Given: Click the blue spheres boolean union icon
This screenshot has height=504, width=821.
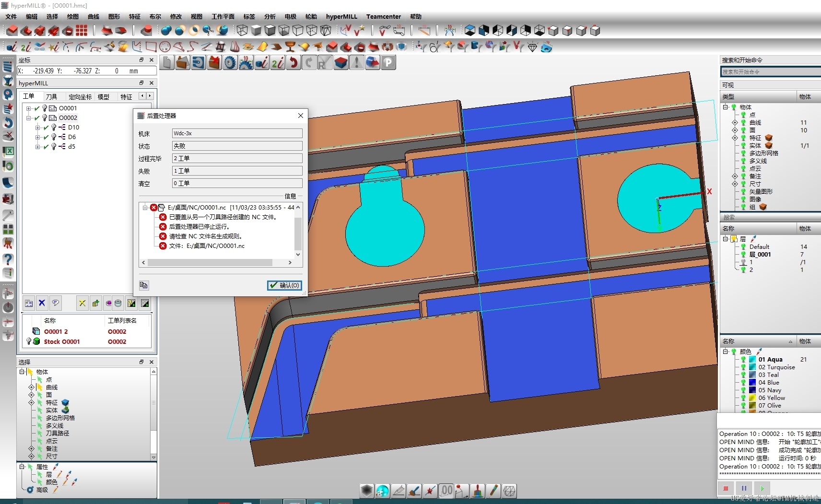Looking at the screenshot, I should (166, 31).
